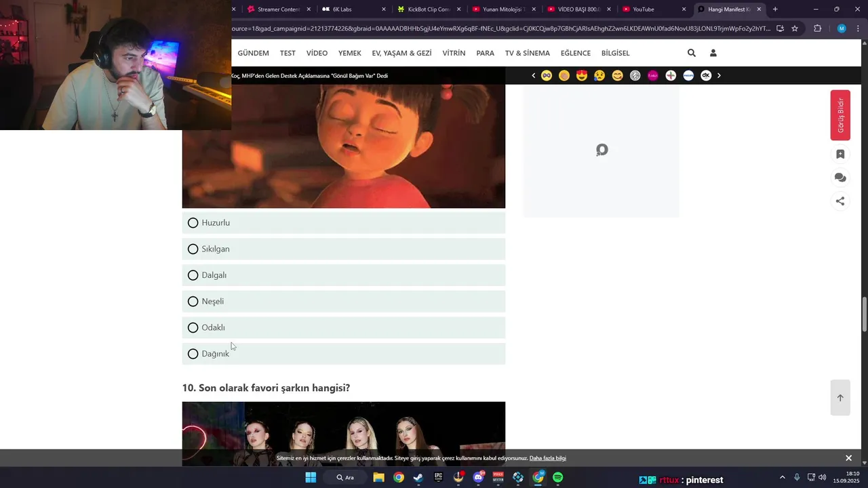Select the 'Huzurlu' answer option
Viewport: 868px width, 488px height.
click(343, 223)
